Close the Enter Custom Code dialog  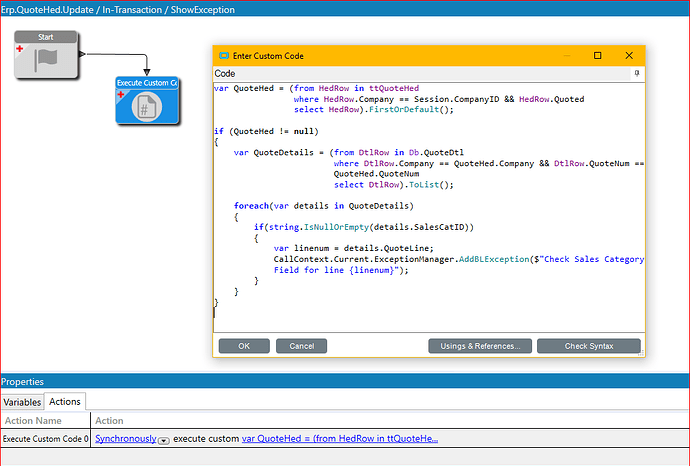tap(627, 56)
